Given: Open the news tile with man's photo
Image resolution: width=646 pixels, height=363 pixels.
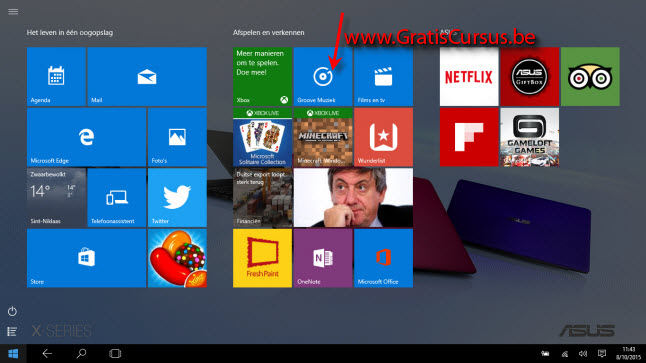Looking at the screenshot, I should (x=353, y=198).
